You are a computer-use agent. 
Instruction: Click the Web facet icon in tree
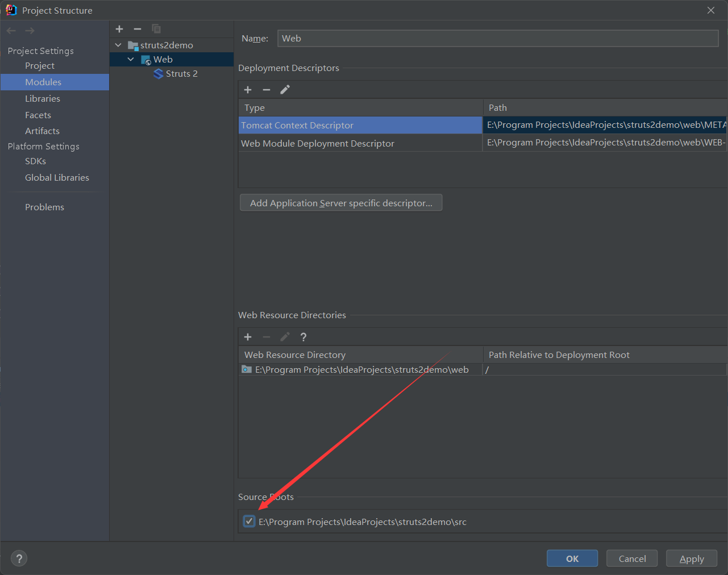point(146,60)
